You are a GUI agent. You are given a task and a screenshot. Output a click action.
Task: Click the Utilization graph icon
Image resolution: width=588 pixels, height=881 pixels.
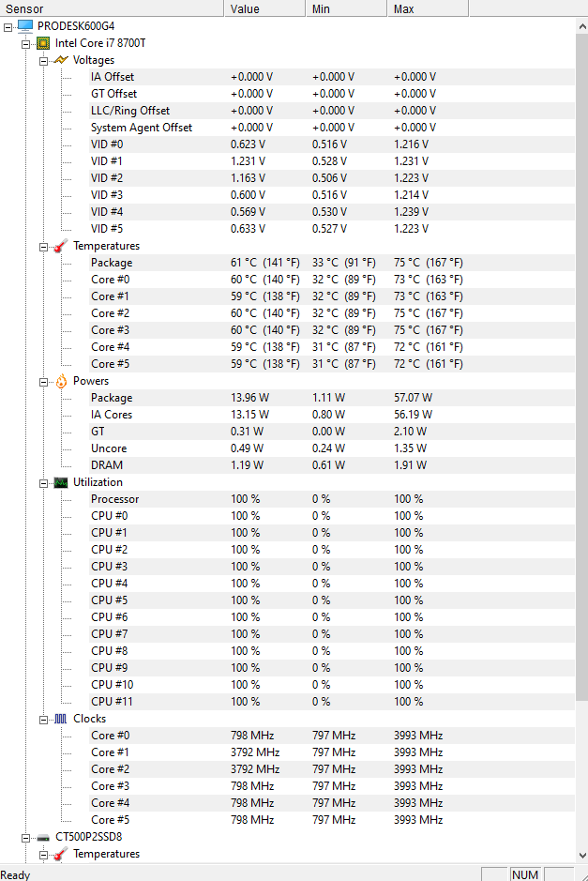point(61,482)
